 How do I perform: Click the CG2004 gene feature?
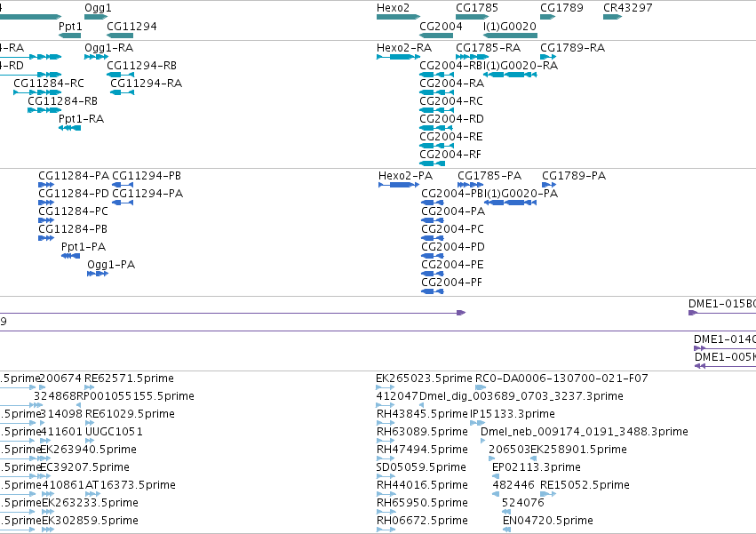pyautogui.click(x=436, y=36)
